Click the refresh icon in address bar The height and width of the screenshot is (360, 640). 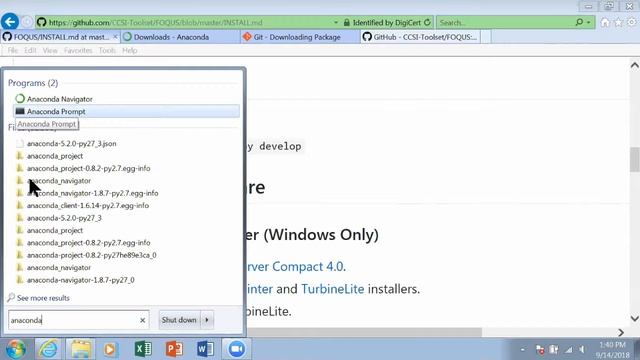[x=427, y=22]
